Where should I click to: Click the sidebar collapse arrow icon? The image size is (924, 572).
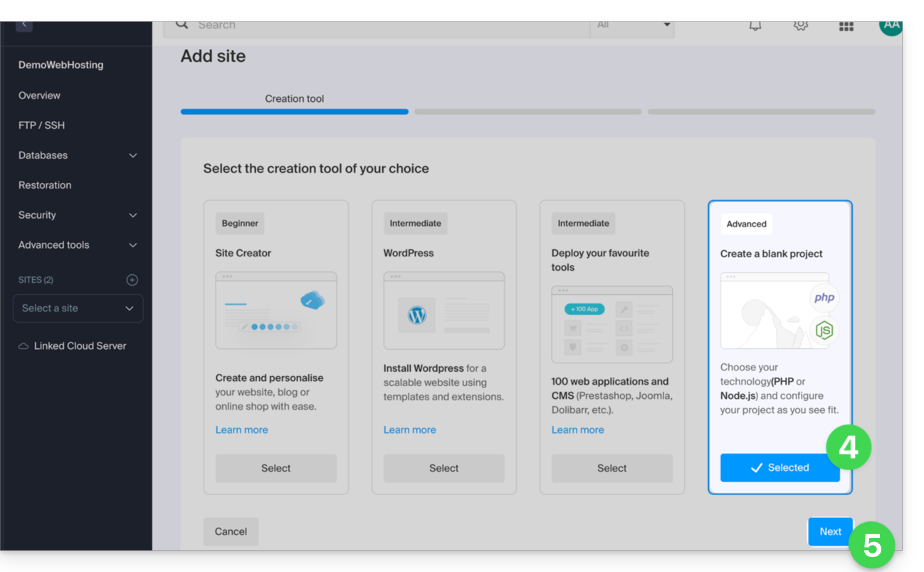(x=23, y=25)
